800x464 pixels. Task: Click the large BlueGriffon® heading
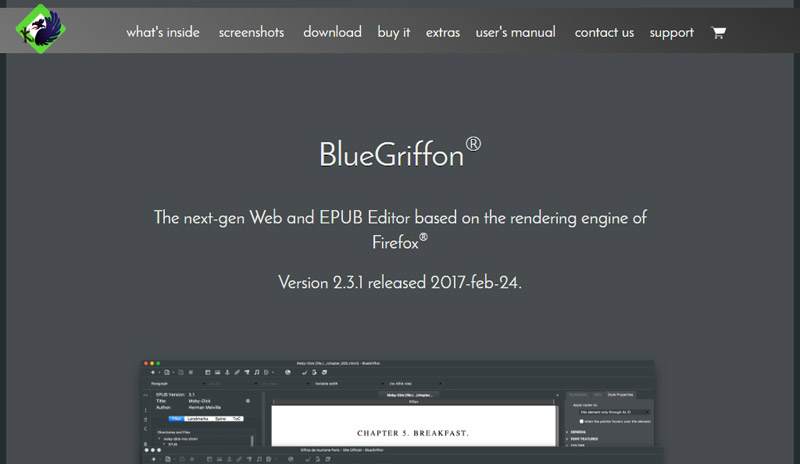[400, 153]
